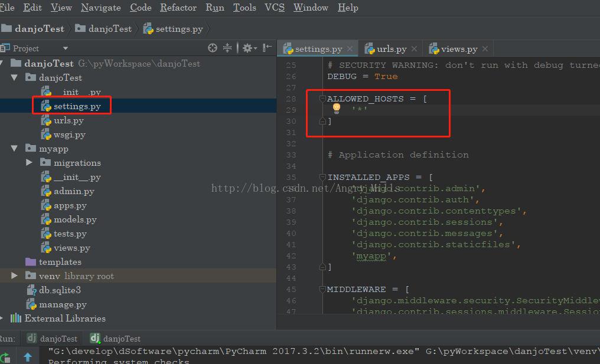The image size is (600, 364).
Task: Open the Tools menu
Action: point(245,8)
